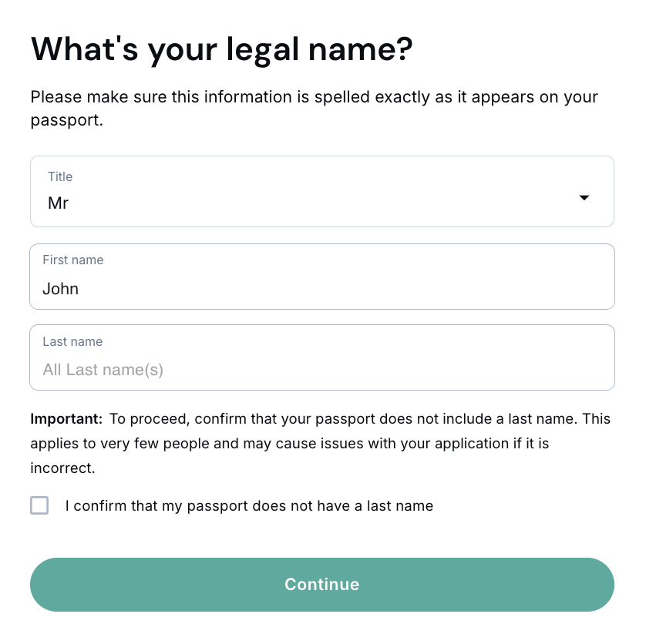This screenshot has width=646, height=644.
Task: Click 'I confirm that my passport' checkbox label
Action: tap(249, 506)
